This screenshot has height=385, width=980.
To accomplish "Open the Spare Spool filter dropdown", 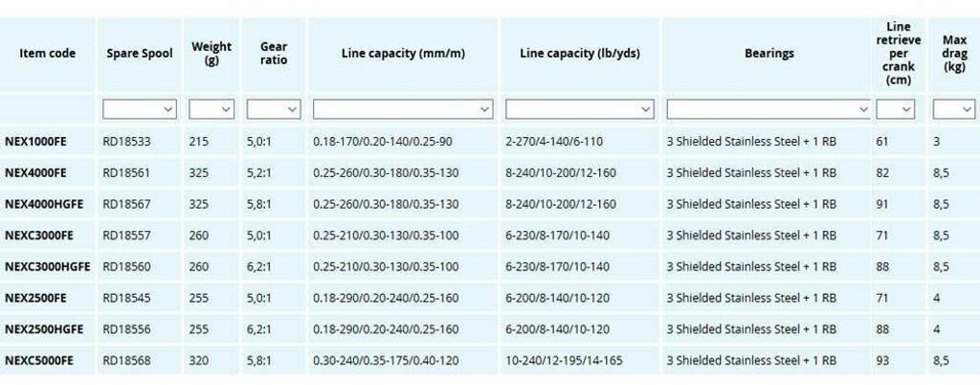I will click(x=140, y=109).
